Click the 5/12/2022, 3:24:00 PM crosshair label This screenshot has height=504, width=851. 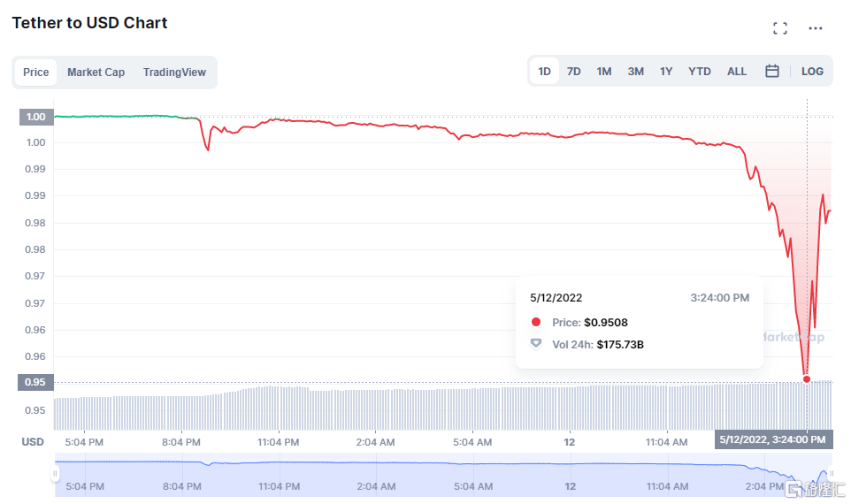pos(773,439)
